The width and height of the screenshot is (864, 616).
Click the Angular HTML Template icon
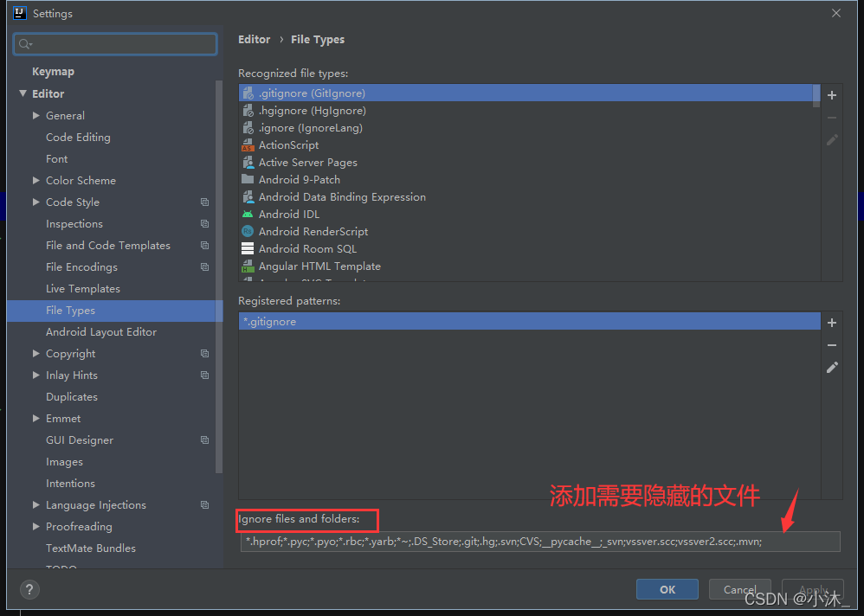tap(248, 266)
